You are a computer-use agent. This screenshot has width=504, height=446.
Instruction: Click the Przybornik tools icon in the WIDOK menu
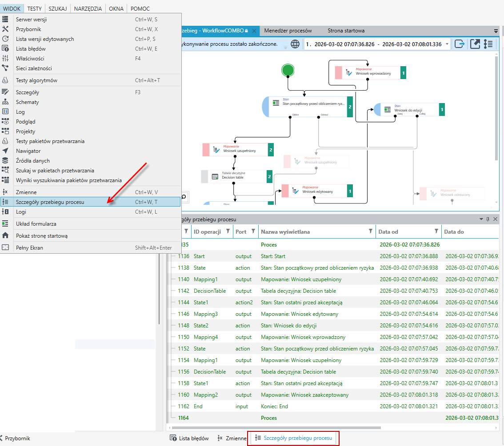5,29
